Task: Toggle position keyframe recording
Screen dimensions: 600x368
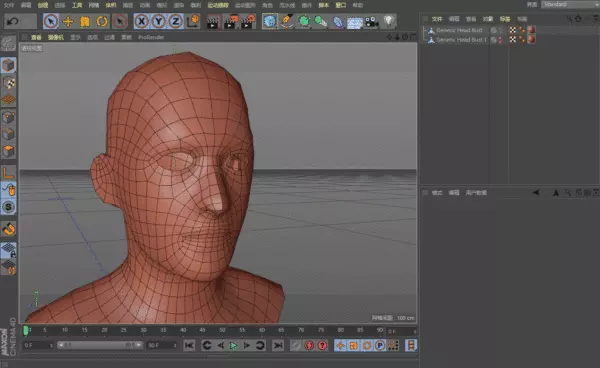Action: pos(340,345)
